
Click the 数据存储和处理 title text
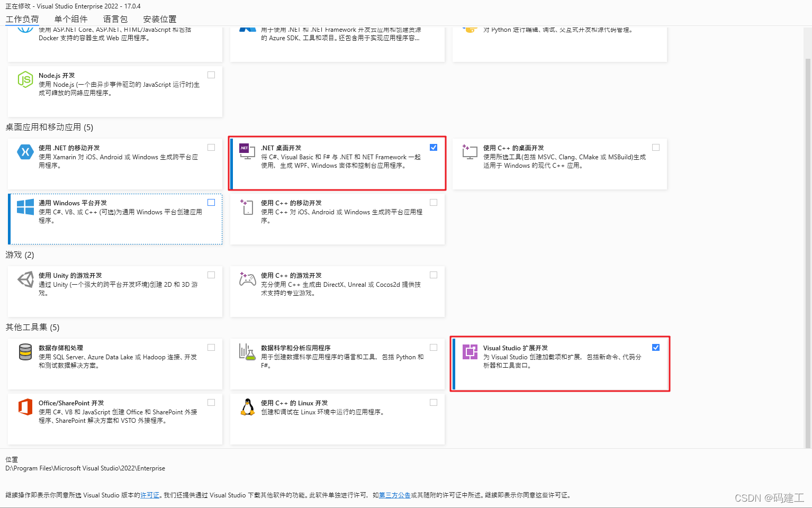pos(61,348)
